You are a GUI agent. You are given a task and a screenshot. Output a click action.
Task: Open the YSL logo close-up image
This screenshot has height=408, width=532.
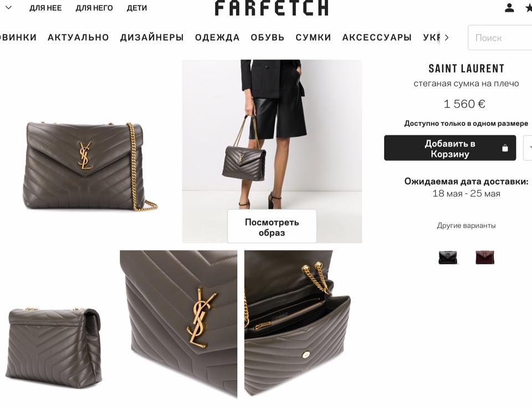(x=178, y=324)
